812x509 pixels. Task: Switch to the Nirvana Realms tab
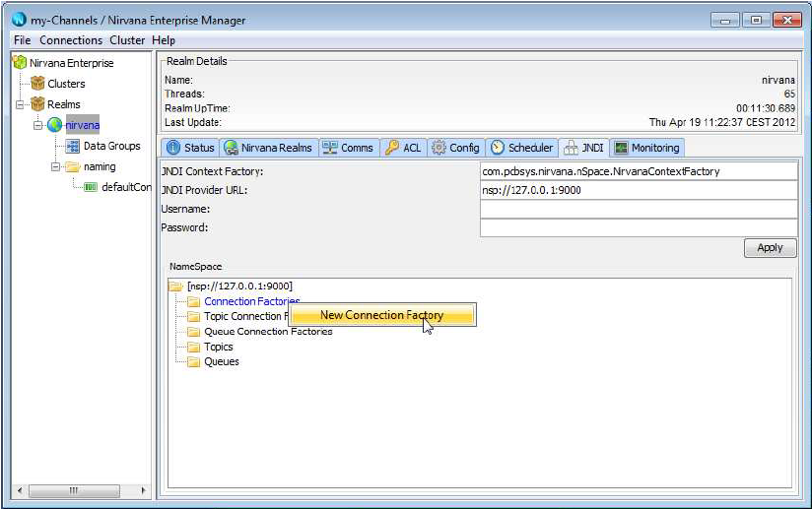click(268, 148)
